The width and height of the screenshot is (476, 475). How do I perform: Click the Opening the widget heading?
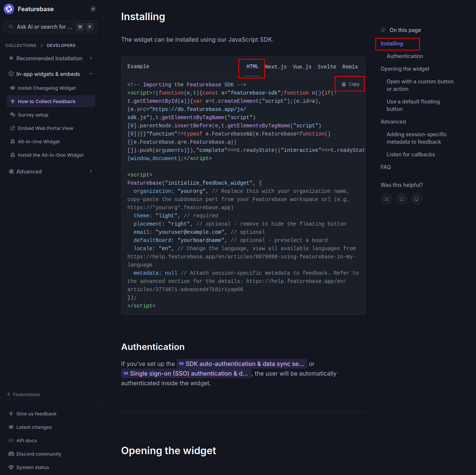168,451
